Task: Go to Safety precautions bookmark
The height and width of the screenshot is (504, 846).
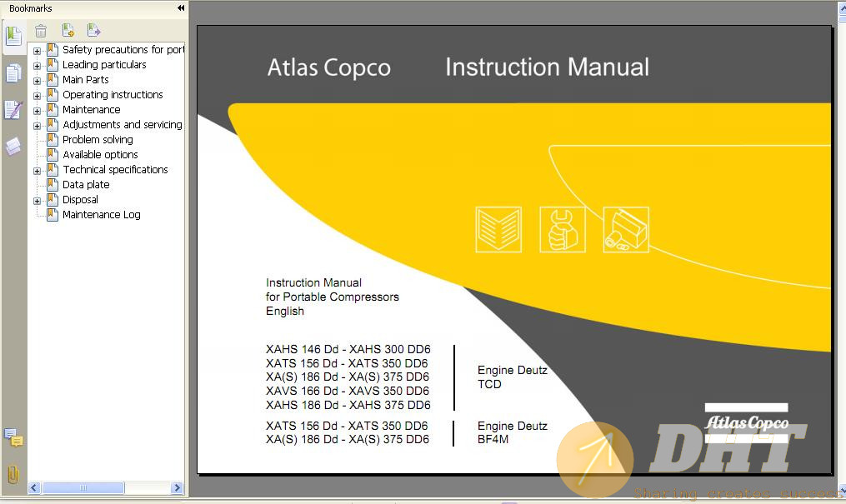Action: [123, 50]
